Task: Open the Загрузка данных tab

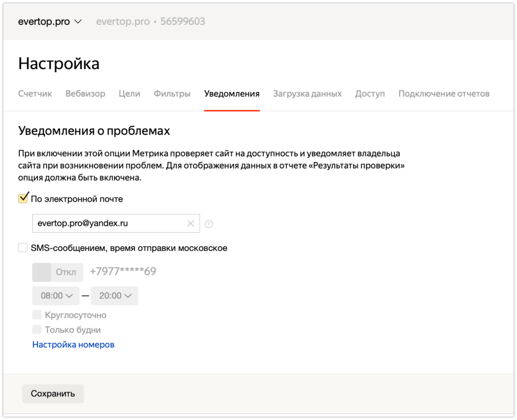Action: coord(307,94)
